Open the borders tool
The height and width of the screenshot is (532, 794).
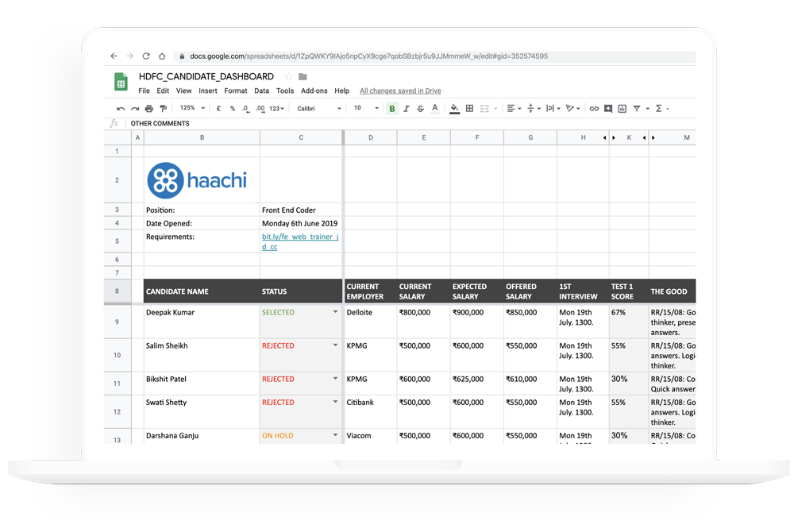[469, 108]
